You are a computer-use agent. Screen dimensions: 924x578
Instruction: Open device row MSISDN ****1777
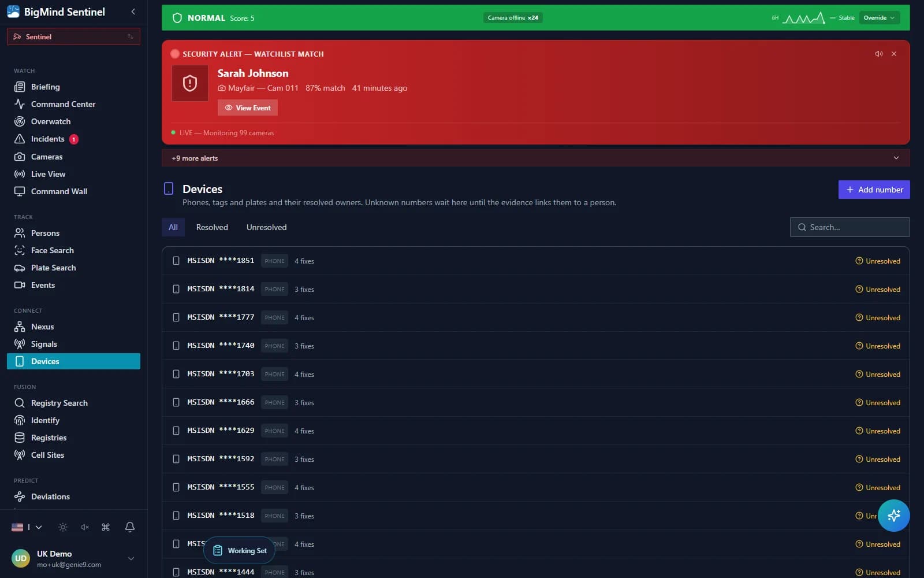tap(535, 317)
